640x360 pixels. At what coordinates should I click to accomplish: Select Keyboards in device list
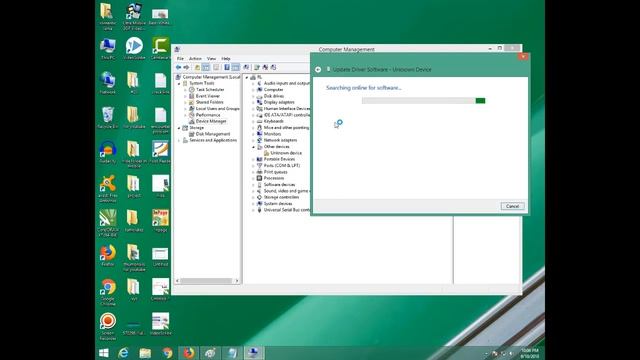pyautogui.click(x=273, y=121)
